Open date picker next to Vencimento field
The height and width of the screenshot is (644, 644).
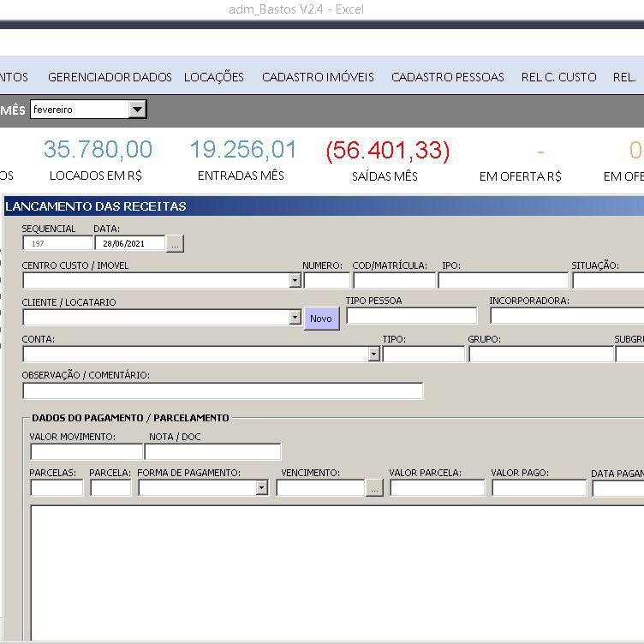coord(374,488)
